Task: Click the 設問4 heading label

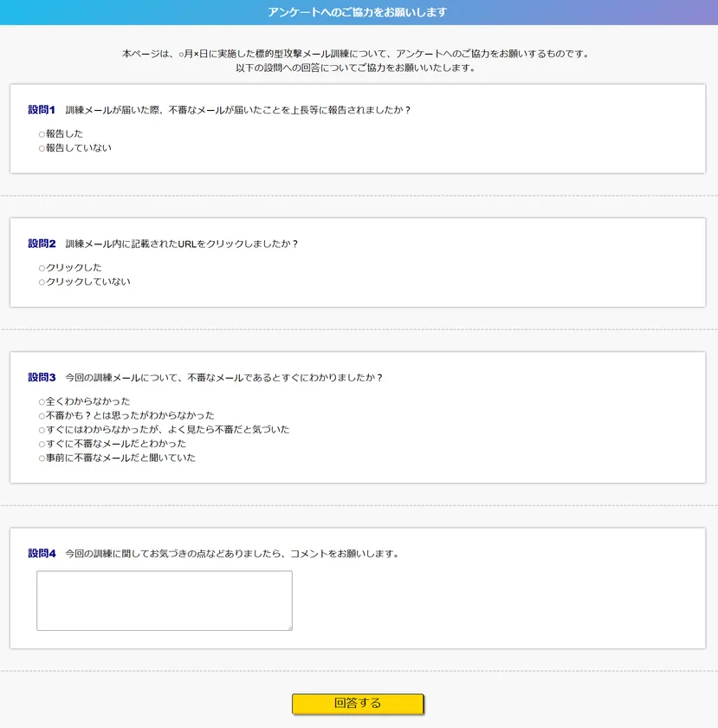Action: click(x=42, y=553)
